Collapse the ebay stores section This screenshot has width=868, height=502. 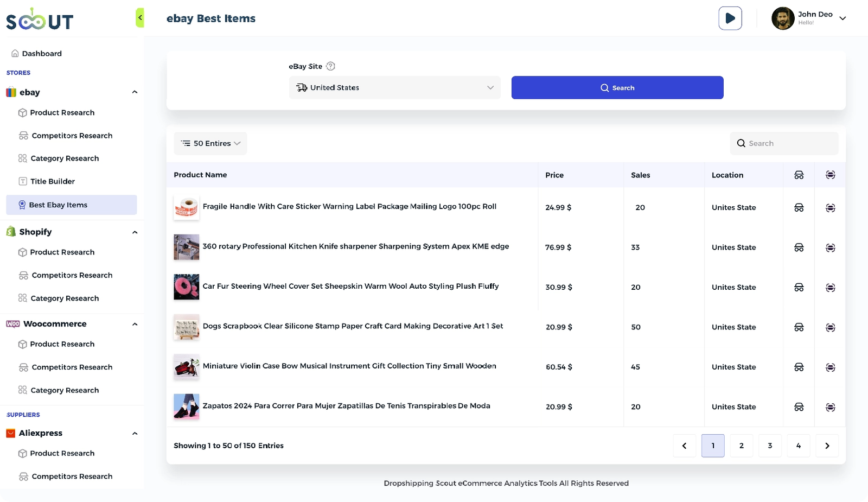point(135,92)
